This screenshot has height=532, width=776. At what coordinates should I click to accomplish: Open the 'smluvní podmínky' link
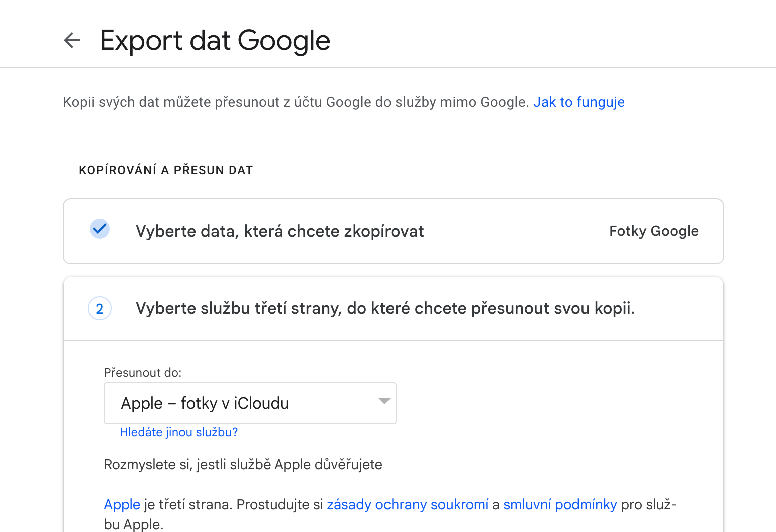[x=560, y=504]
